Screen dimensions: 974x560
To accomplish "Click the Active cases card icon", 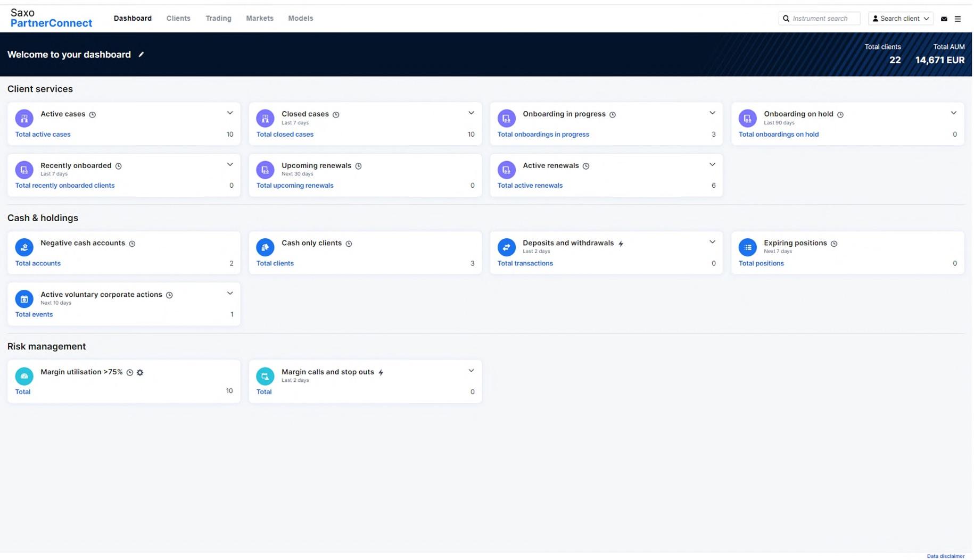I will tap(24, 118).
